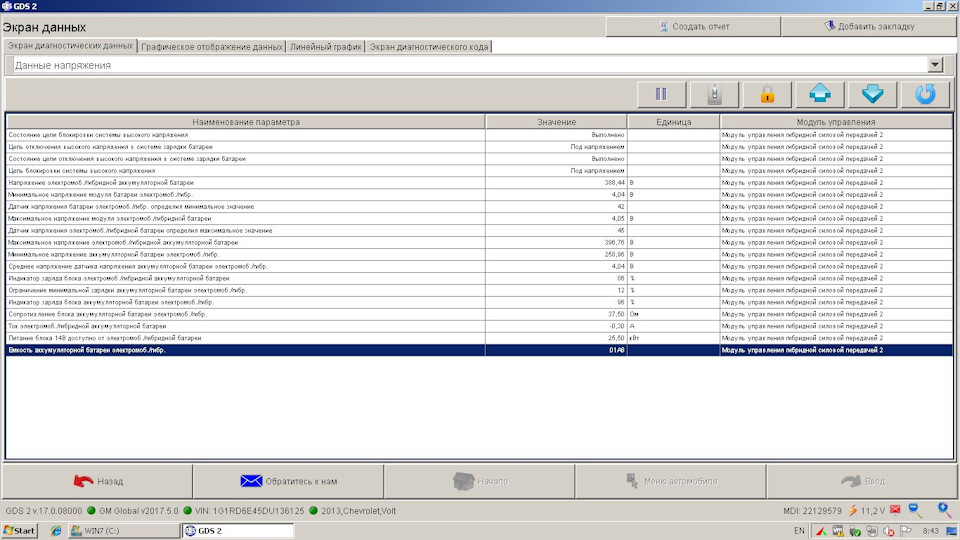Select the Емкость аккумуляторной батареи row

(x=479, y=350)
